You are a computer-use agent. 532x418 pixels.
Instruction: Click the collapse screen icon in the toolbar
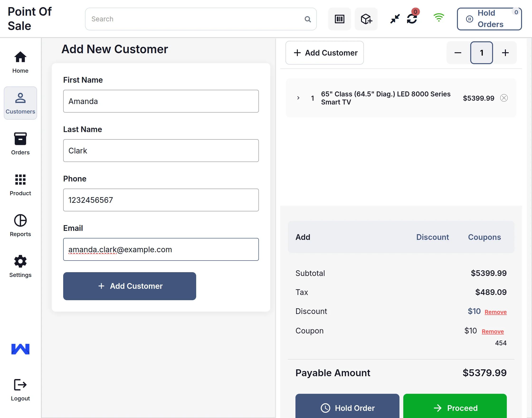pos(394,19)
